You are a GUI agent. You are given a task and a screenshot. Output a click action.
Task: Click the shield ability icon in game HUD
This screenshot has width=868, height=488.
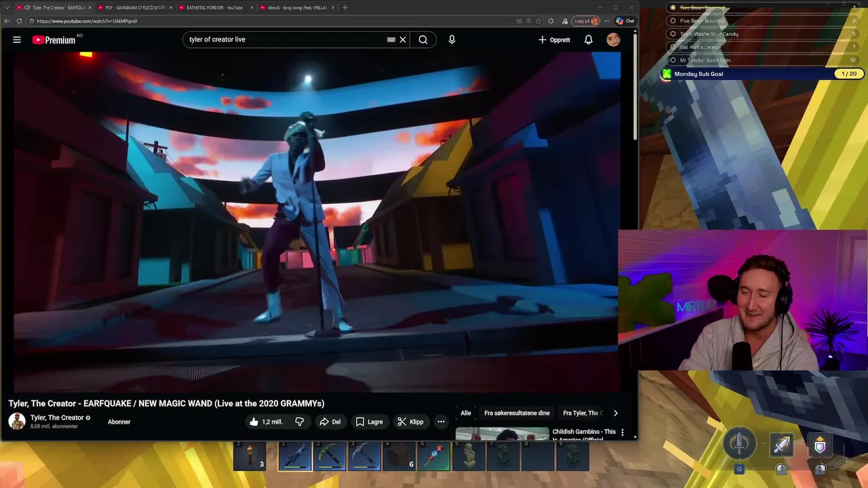click(x=820, y=445)
